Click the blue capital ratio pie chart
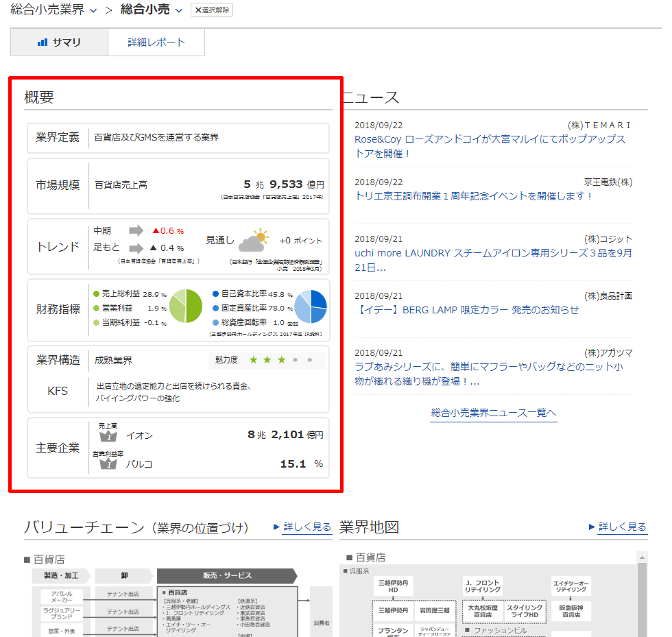The width and height of the screenshot is (672, 637). click(311, 307)
